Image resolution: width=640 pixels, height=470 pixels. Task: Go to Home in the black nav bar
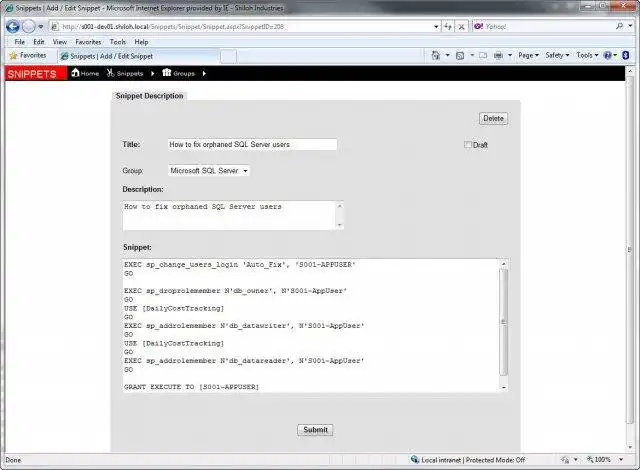pyautogui.click(x=85, y=73)
